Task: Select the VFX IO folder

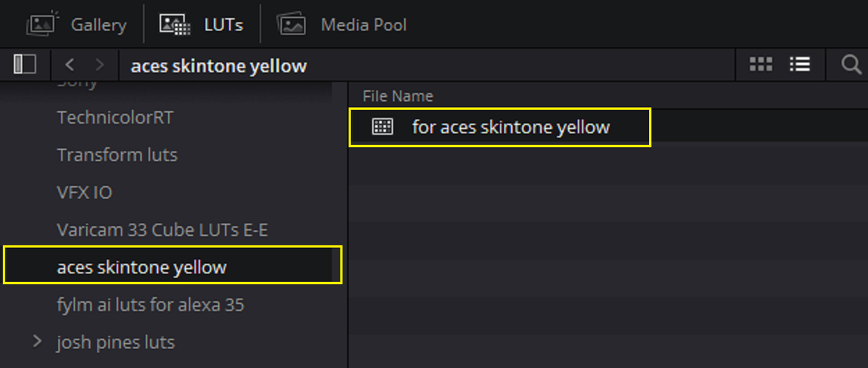Action: point(85,192)
